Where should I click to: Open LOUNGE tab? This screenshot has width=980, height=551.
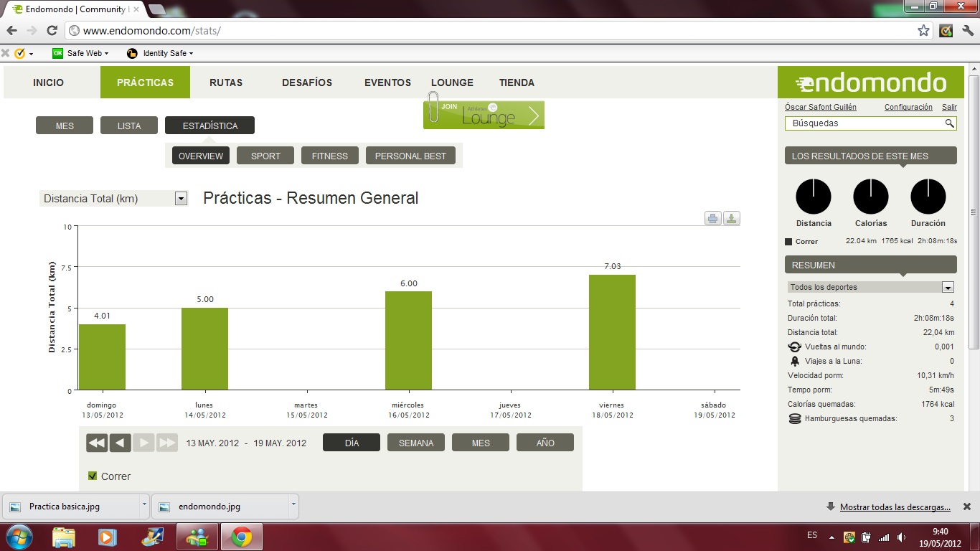[452, 83]
